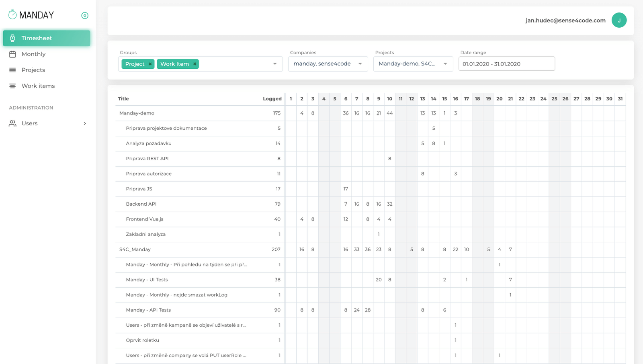Remove the Work Item group tag
643x364 pixels.
coord(195,64)
